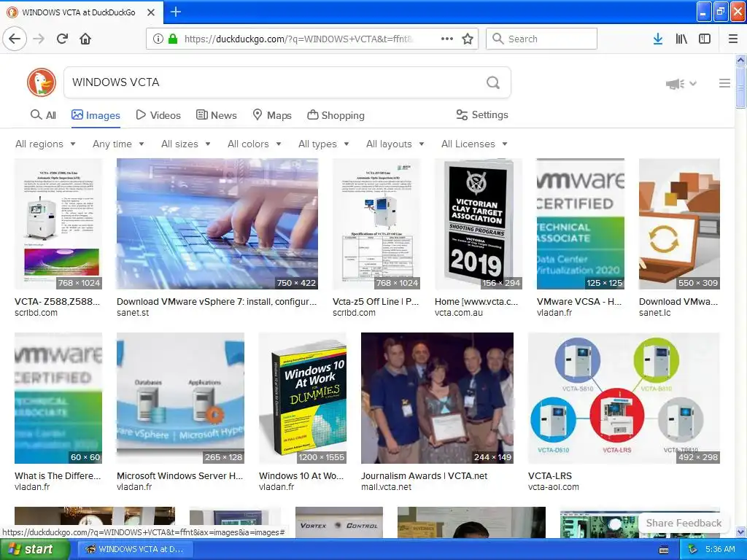Click the vcta-aoi.com source link
This screenshot has height=560, width=747.
554,487
